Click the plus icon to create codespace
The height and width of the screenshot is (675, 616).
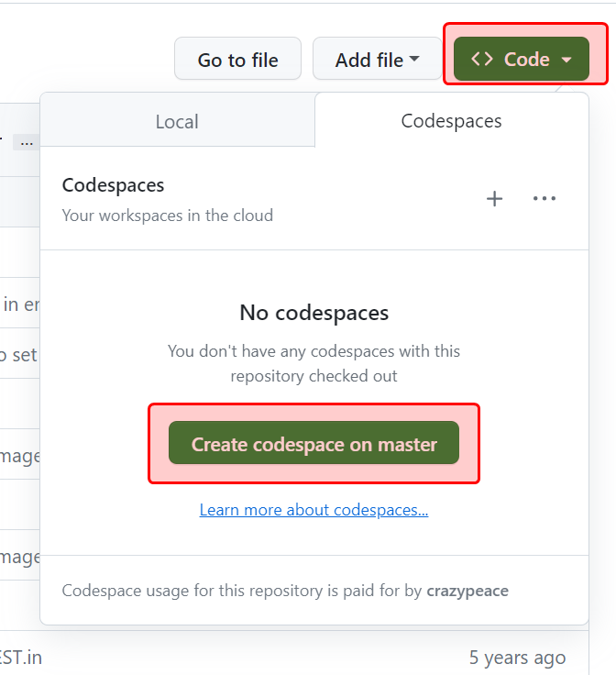coord(494,199)
